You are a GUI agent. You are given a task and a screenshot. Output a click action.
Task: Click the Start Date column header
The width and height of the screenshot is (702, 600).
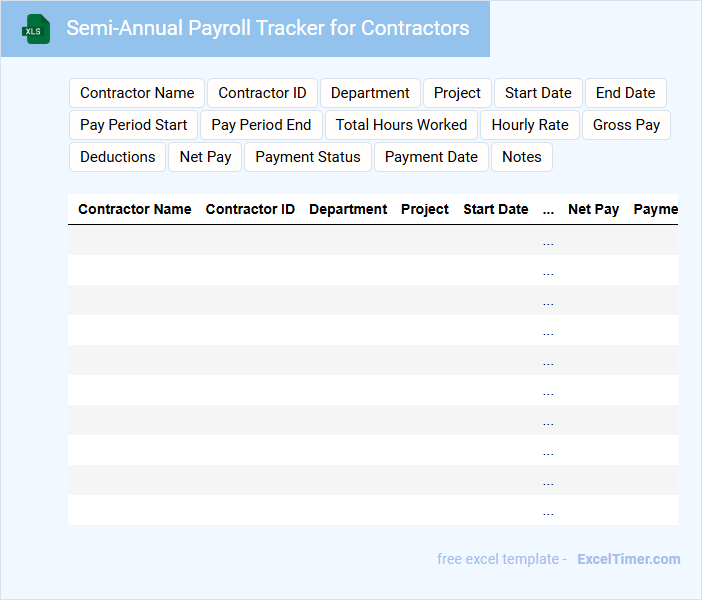tap(496, 210)
